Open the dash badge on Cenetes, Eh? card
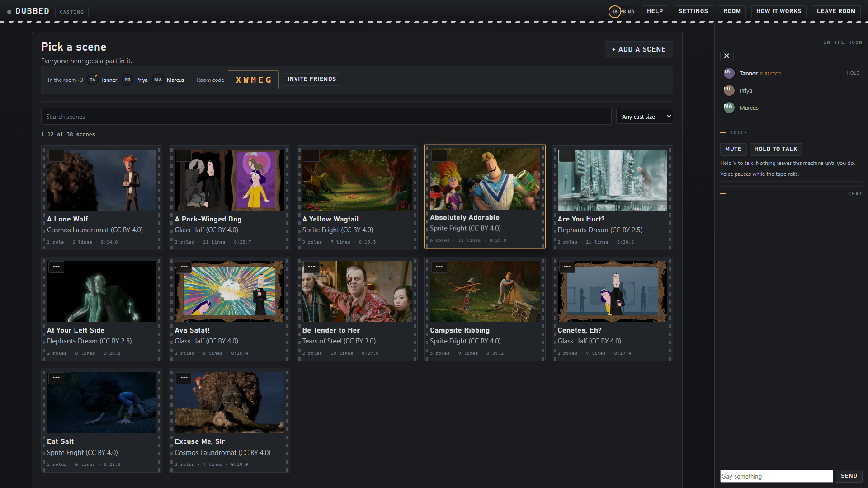 point(567,267)
